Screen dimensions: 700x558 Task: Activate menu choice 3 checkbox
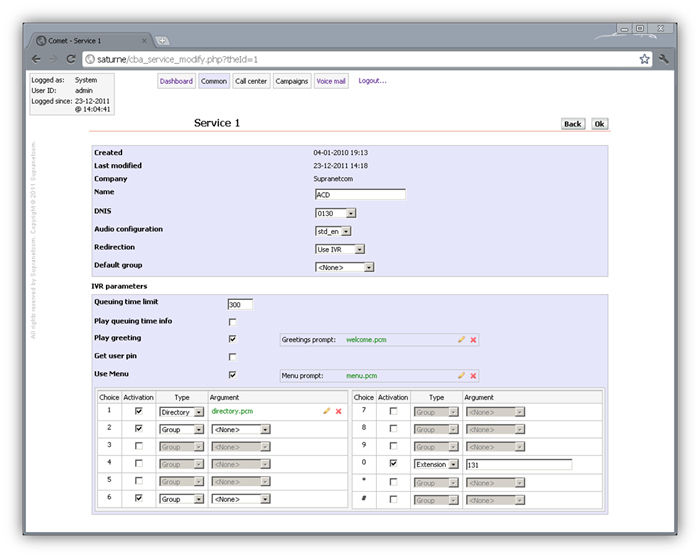pos(139,446)
